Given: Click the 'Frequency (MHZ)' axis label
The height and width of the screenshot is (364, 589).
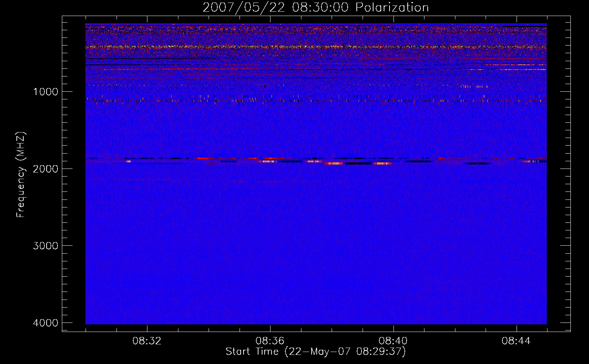Looking at the screenshot, I should 21,175.
